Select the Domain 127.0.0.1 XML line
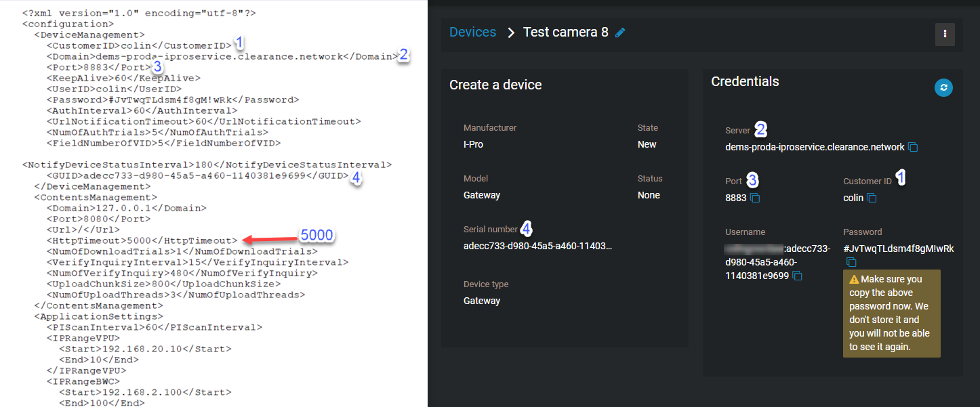Viewport: 980px width, 407px height. click(x=127, y=208)
